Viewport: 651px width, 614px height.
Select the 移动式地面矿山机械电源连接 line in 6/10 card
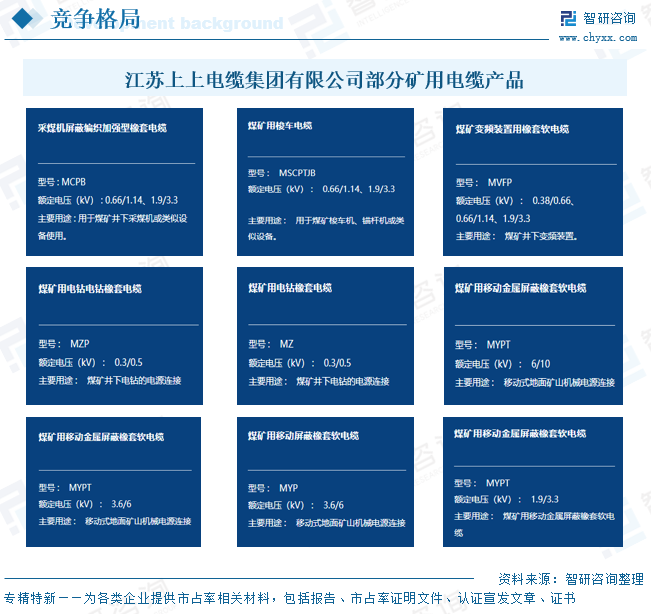(535, 382)
